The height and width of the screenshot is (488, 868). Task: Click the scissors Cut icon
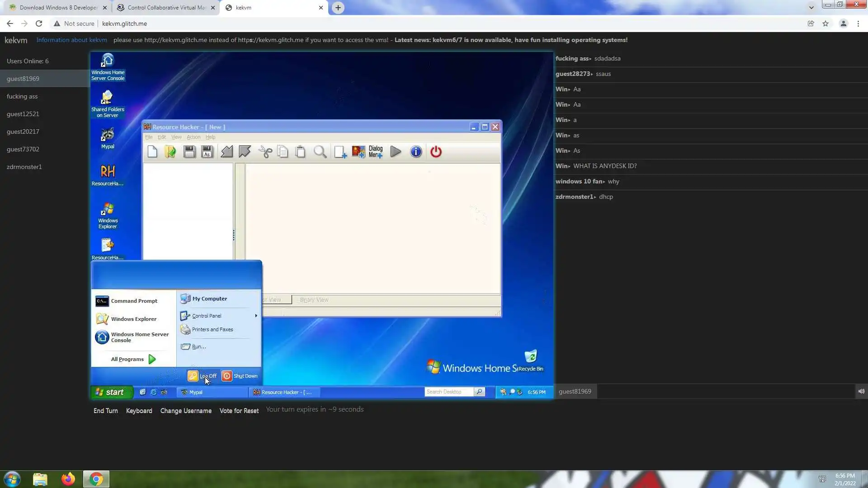tap(265, 152)
